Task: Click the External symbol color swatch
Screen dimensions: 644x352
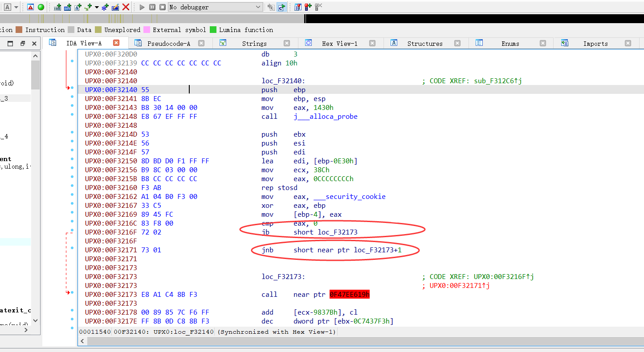Action: click(x=147, y=30)
